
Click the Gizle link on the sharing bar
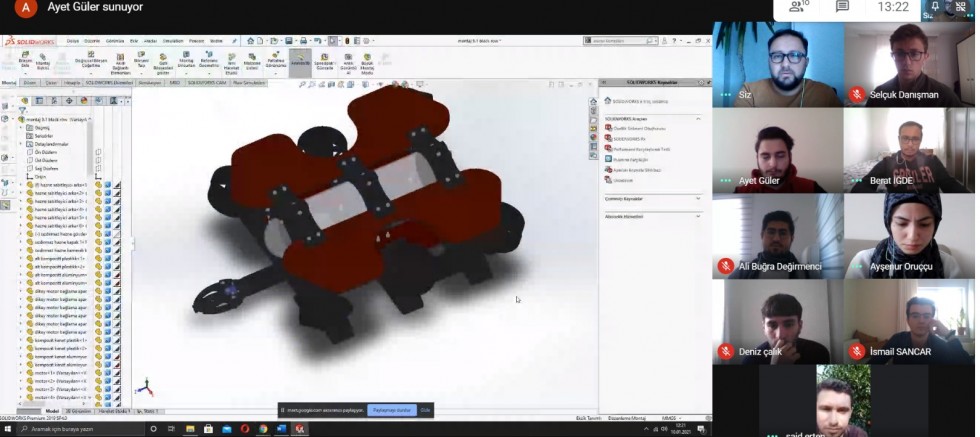coord(425,410)
